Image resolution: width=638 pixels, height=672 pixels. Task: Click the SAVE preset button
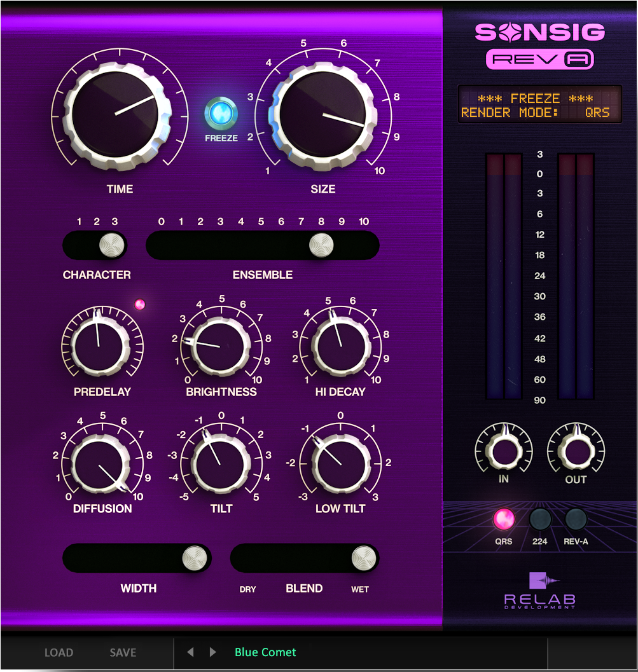[123, 652]
